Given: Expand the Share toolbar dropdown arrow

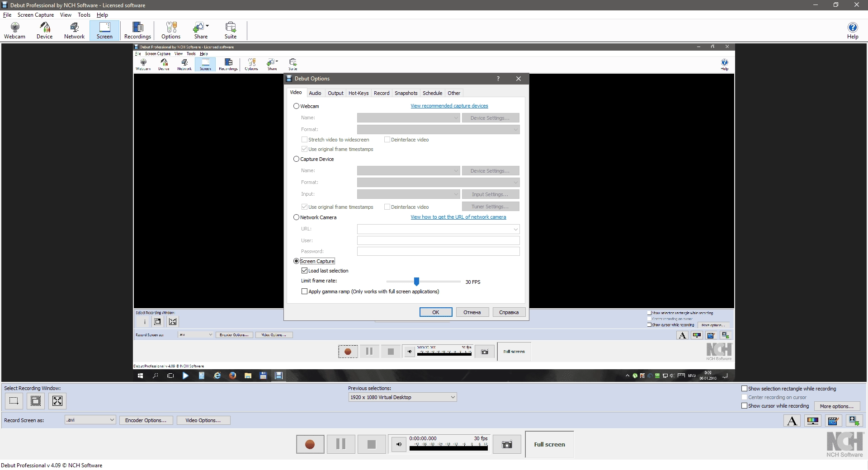Looking at the screenshot, I should 207,26.
